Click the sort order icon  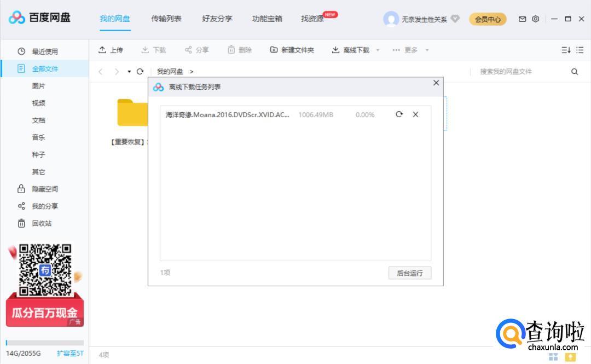[x=566, y=50]
